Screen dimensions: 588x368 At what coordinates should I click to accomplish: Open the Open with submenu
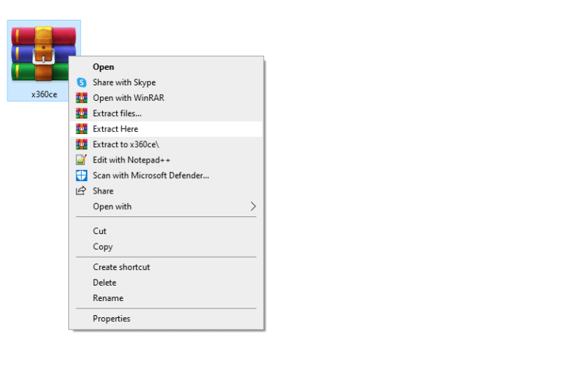(166, 206)
